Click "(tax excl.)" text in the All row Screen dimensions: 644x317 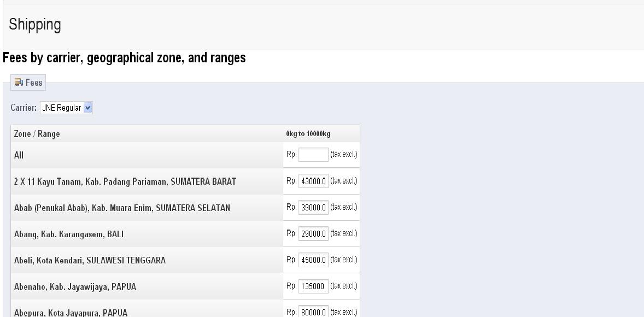[344, 155]
